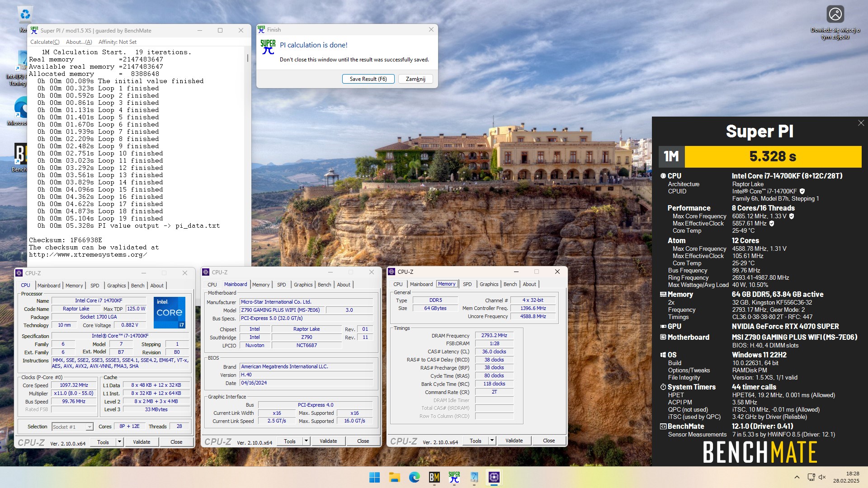This screenshot has height=488, width=868.
Task: Expand Tools dropdown arrow in Mainboard window
Action: pos(306,441)
